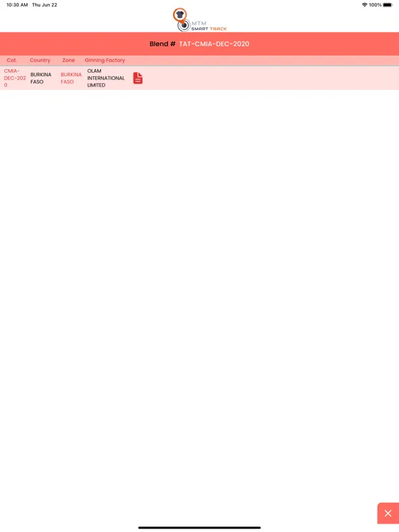Tap blend number TAT-CMIA-DEC-2020
The image size is (399, 532).
[x=214, y=44]
